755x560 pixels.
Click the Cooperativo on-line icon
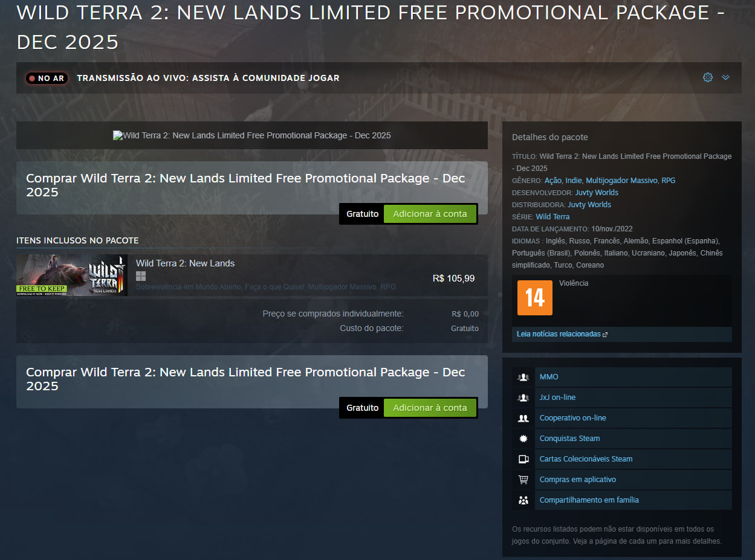tap(523, 418)
